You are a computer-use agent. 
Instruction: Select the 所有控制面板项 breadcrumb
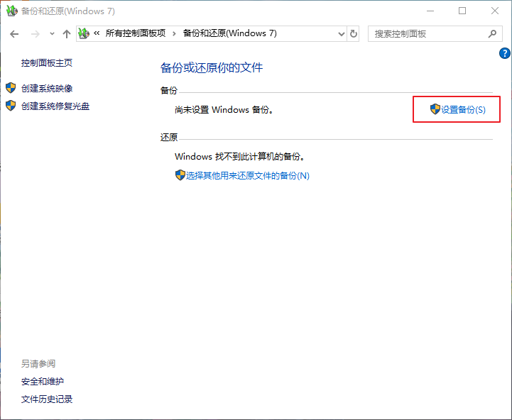click(x=135, y=33)
